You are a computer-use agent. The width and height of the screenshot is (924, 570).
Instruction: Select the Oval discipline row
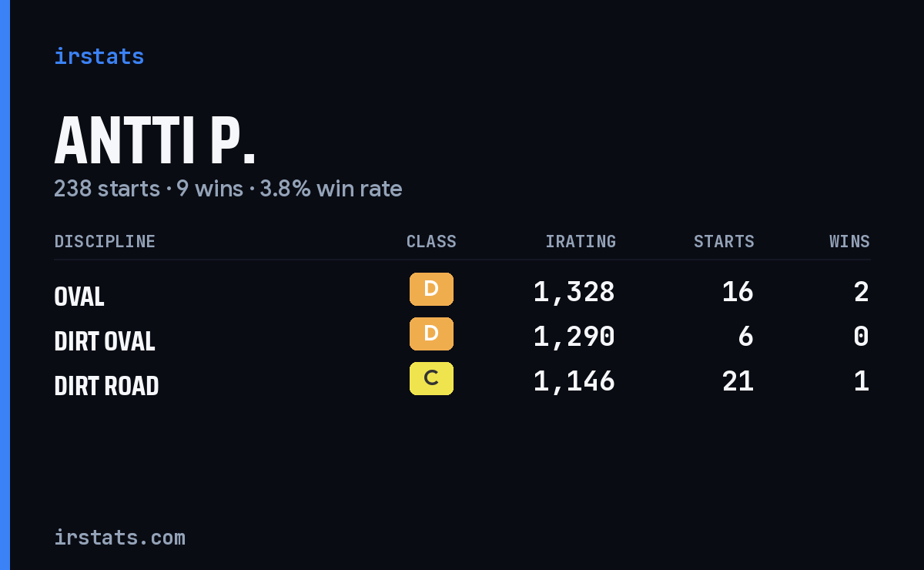pyautogui.click(x=462, y=293)
